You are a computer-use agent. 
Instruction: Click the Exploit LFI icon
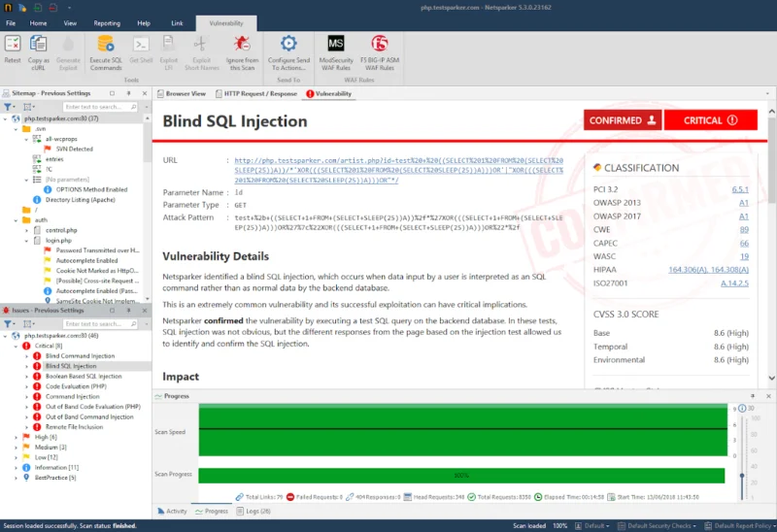click(x=168, y=44)
